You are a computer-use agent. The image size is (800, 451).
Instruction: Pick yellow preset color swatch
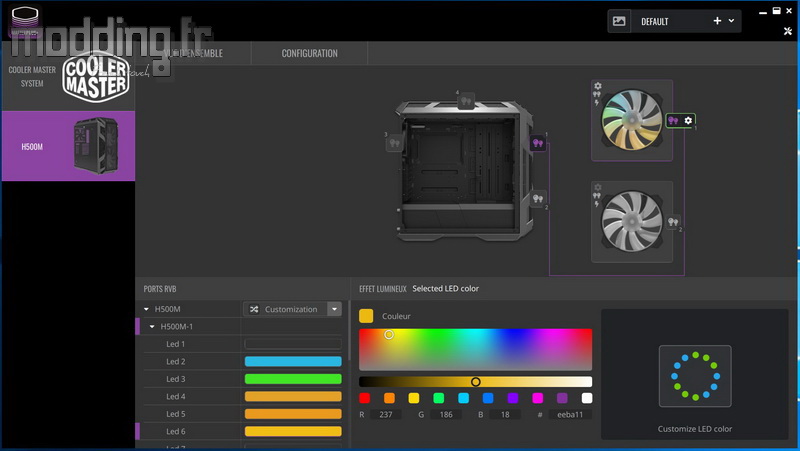pyautogui.click(x=414, y=398)
